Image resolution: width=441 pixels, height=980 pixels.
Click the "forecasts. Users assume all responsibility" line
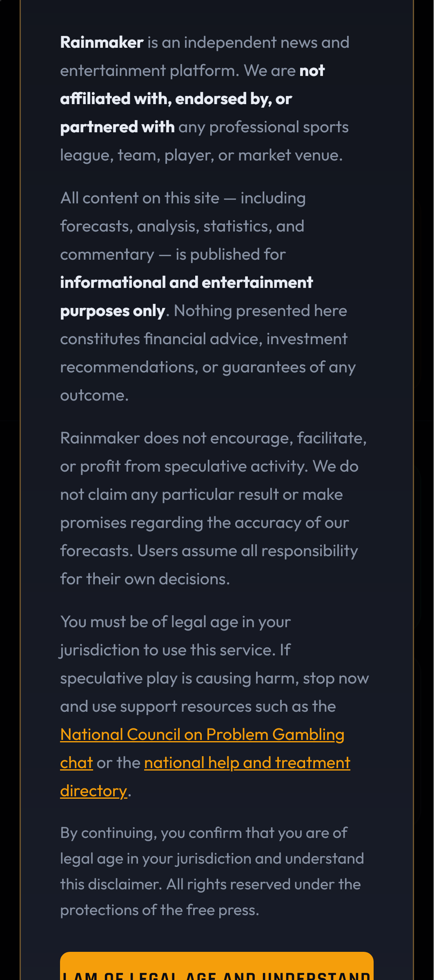209,551
